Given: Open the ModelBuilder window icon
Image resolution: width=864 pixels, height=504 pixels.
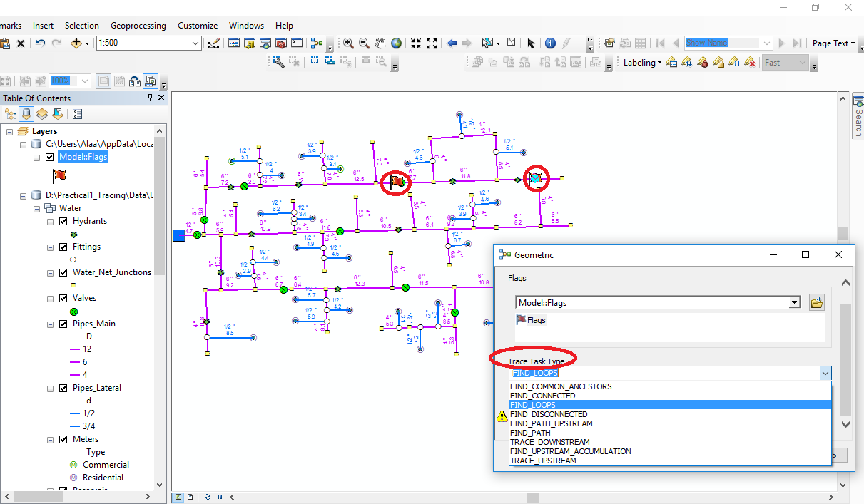Looking at the screenshot, I should tap(317, 43).
